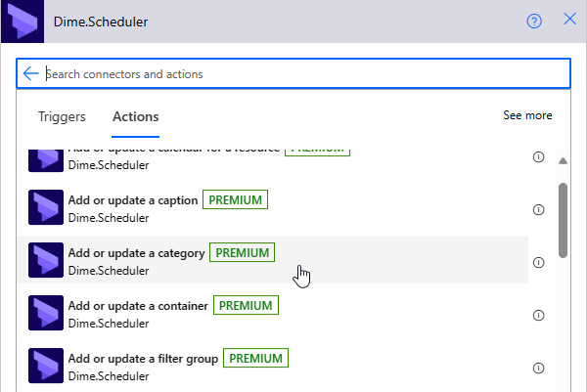Open info for Add or update a caption
The width and height of the screenshot is (587, 392).
click(x=538, y=209)
